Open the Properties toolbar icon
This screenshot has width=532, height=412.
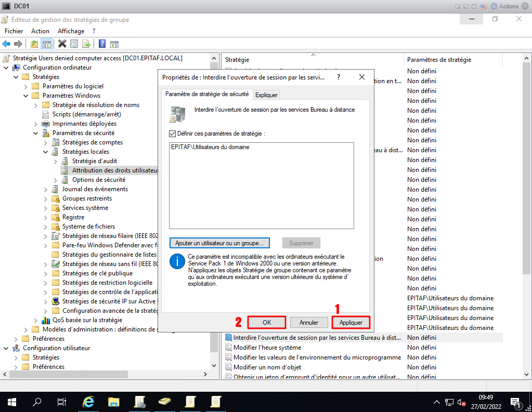tap(74, 44)
